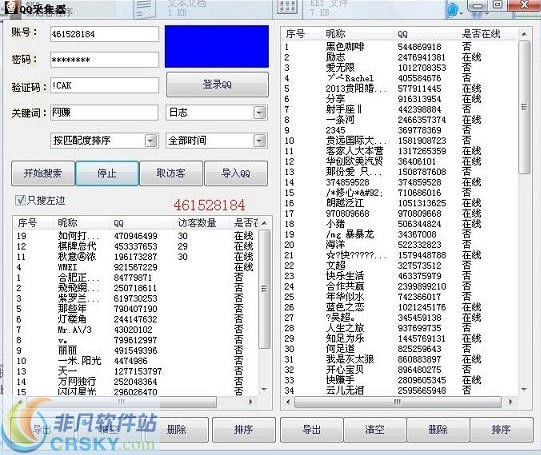The image size is (541, 455).
Task: Click the QQ number 2809605345 cell
Action: [x=422, y=380]
